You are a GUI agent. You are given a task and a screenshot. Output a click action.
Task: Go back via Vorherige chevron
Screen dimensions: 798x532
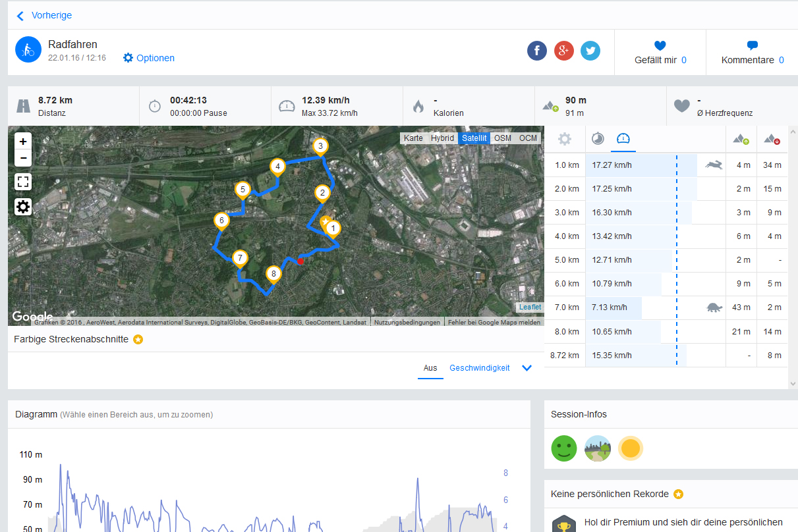click(20, 16)
